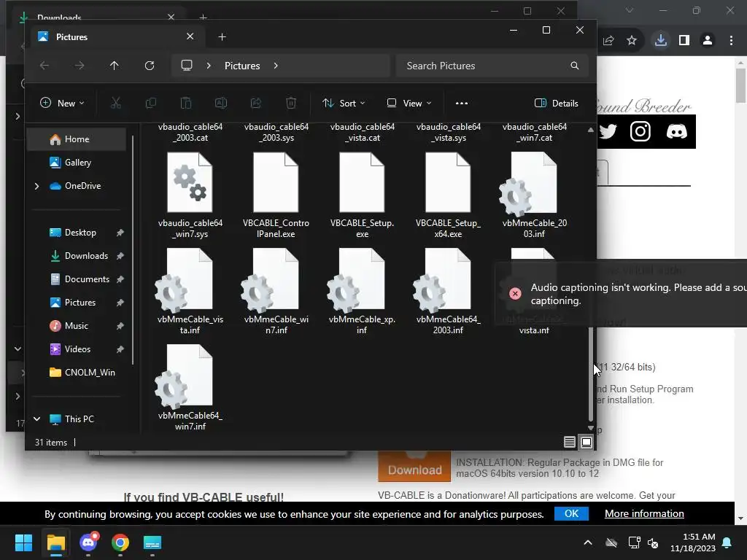747x560 pixels.
Task: Open Home in navigation pane
Action: coord(76,139)
